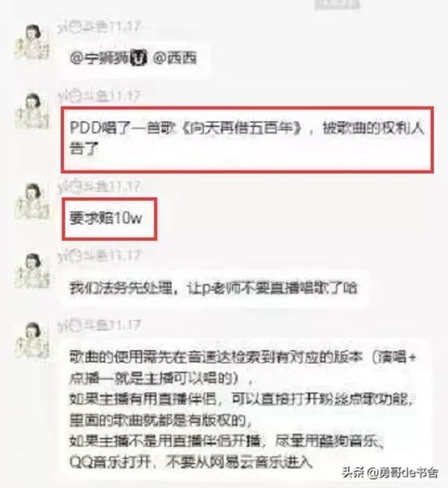Viewport: 448px width, 488px height.
Task: Click the @宁狮狮 mention
Action: 108,58
